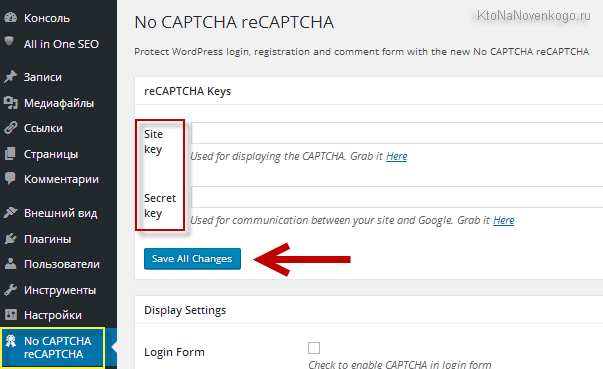Click the Внешний вид paintbrush icon
This screenshot has height=369, width=603.
pyautogui.click(x=10, y=213)
